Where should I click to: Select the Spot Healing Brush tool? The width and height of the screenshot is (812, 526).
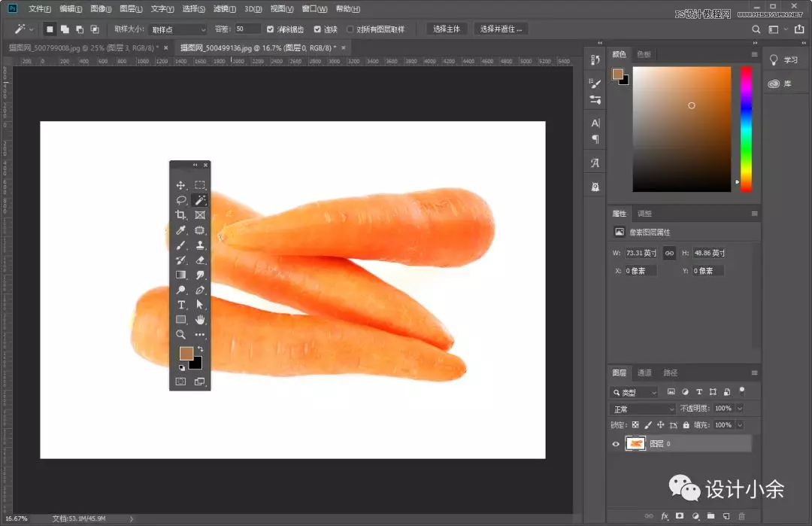click(200, 230)
